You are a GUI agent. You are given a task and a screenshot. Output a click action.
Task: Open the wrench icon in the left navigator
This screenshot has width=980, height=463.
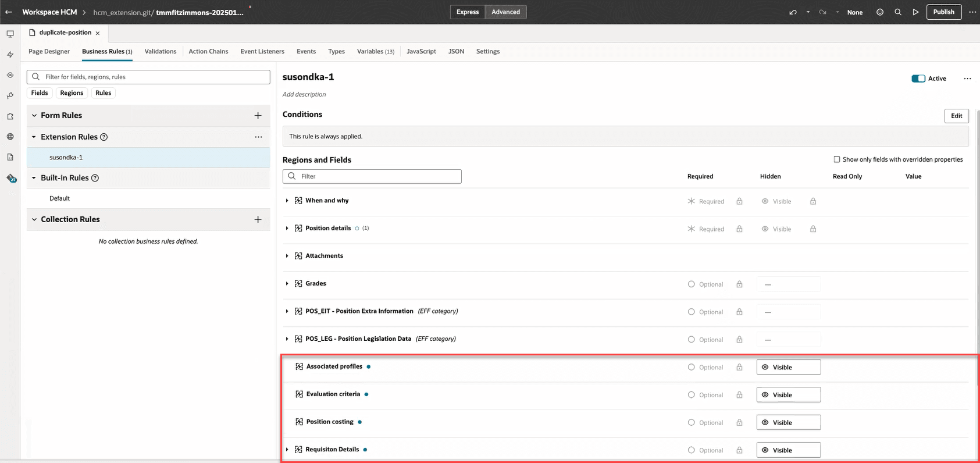(10, 95)
